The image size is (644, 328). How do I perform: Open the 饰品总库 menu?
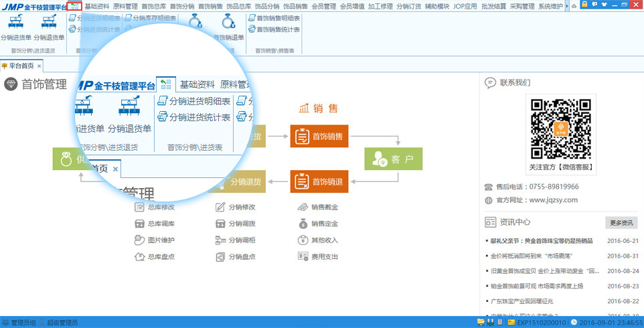[x=238, y=6]
